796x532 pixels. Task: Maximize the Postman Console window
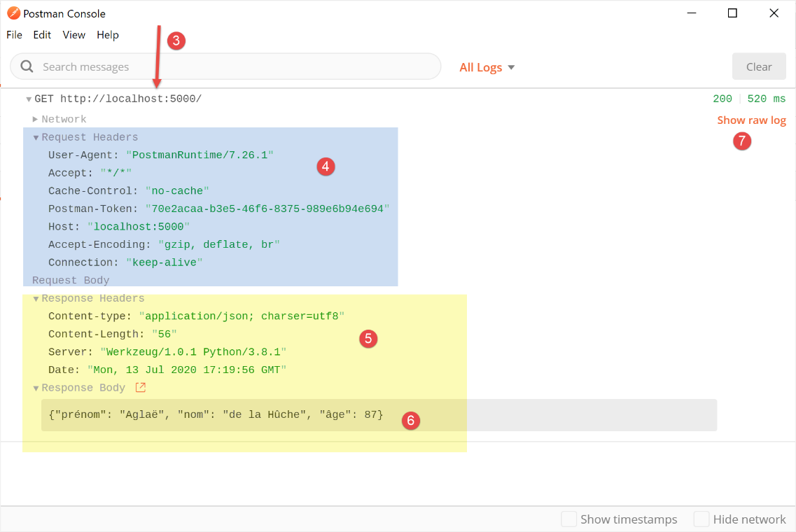tap(732, 13)
